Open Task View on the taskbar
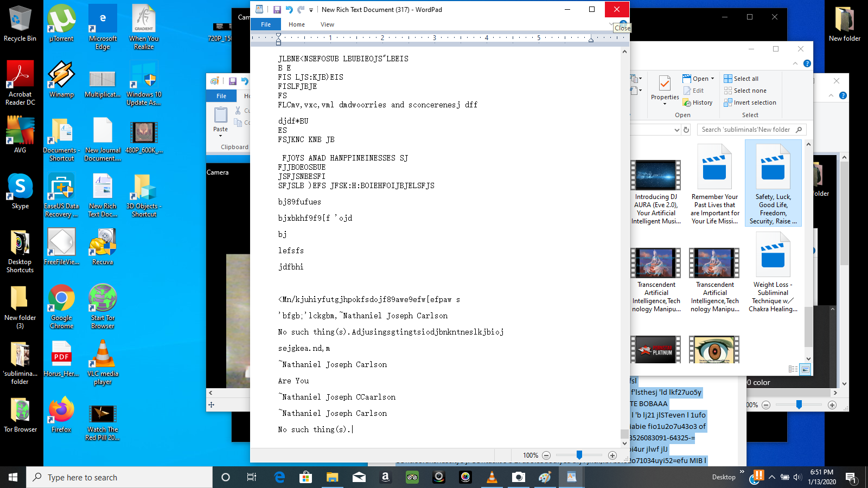This screenshot has height=488, width=868. [252, 477]
